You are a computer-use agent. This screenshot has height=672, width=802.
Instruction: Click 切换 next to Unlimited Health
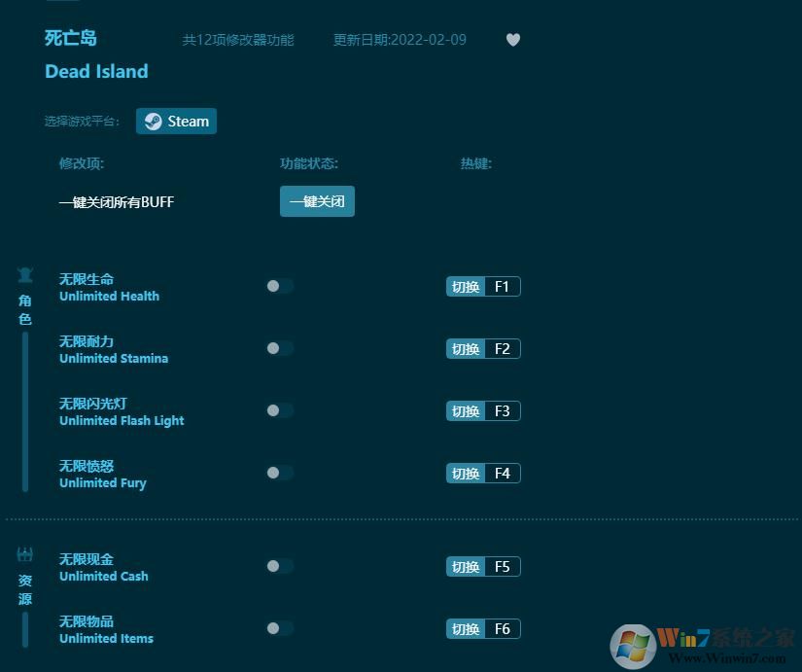[465, 286]
